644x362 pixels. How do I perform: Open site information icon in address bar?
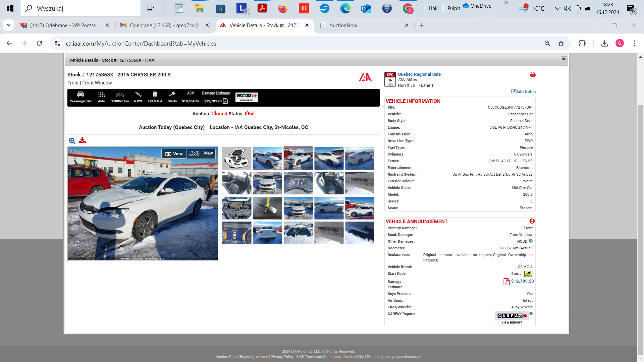click(57, 43)
